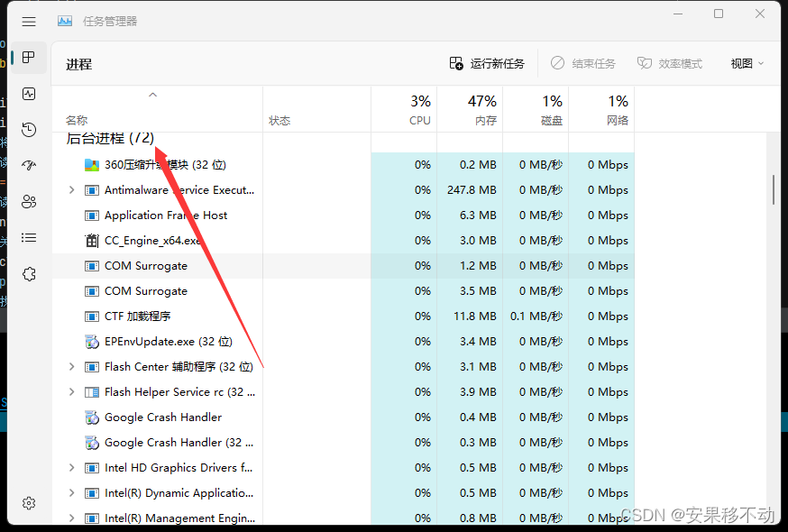This screenshot has height=532, width=788.
Task: Maximize the Task Manager window
Action: pos(719,14)
